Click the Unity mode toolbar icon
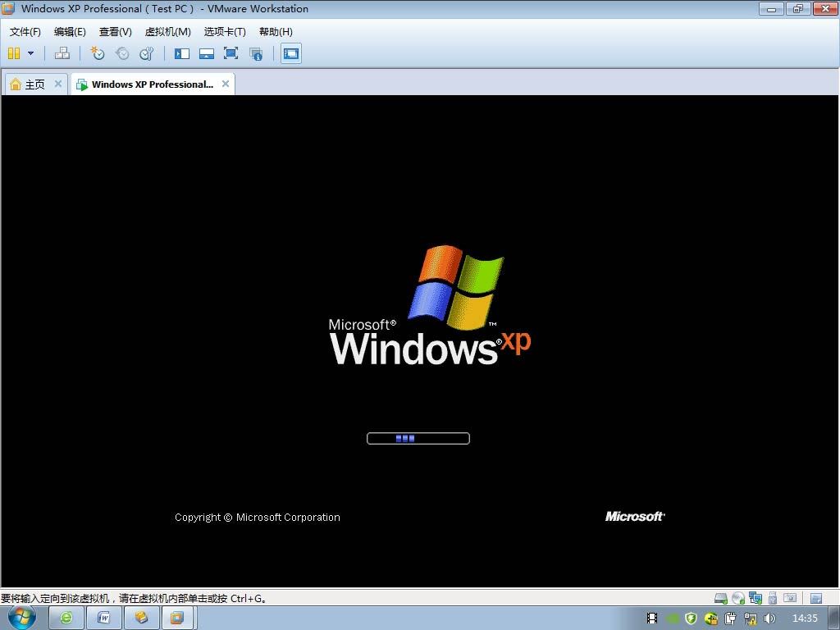Image resolution: width=840 pixels, height=630 pixels. pyautogui.click(x=256, y=53)
